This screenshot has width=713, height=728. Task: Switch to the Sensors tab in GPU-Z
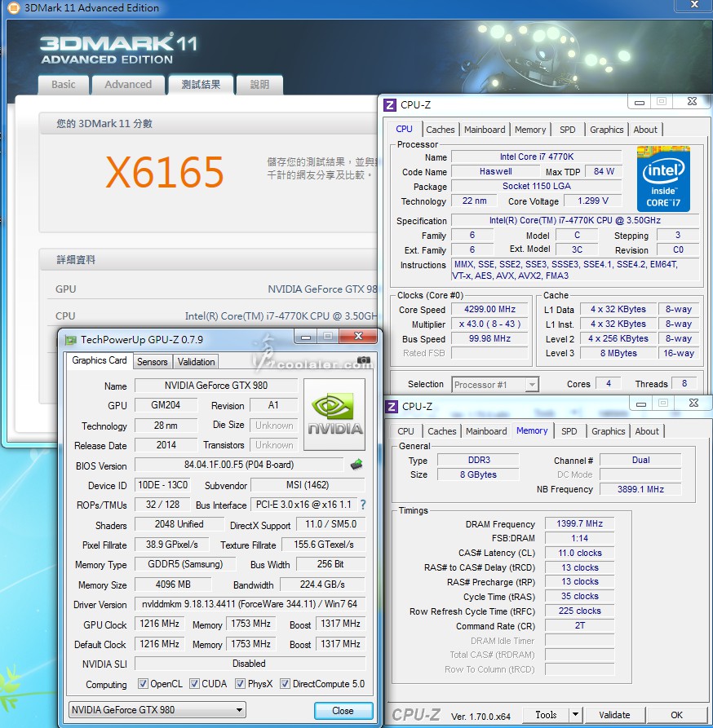[x=153, y=362]
